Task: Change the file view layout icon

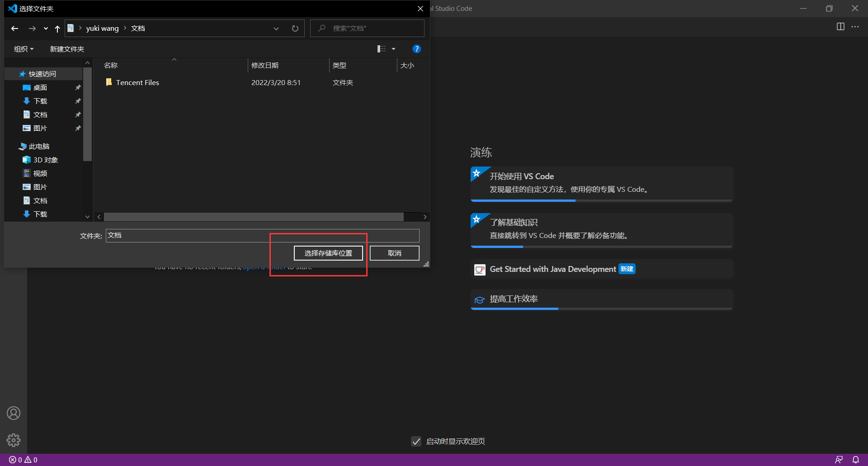Action: click(x=382, y=49)
